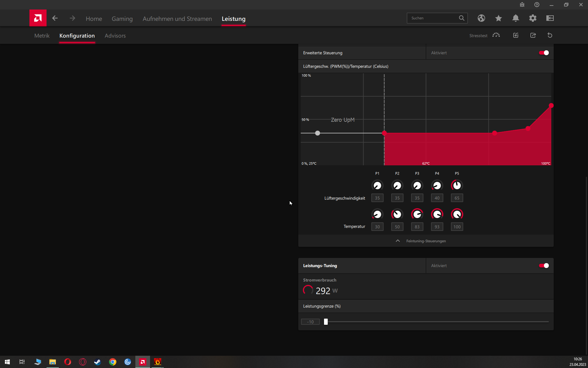Image resolution: width=588 pixels, height=368 pixels.
Task: Click the AMD logo home icon
Action: coord(38,18)
